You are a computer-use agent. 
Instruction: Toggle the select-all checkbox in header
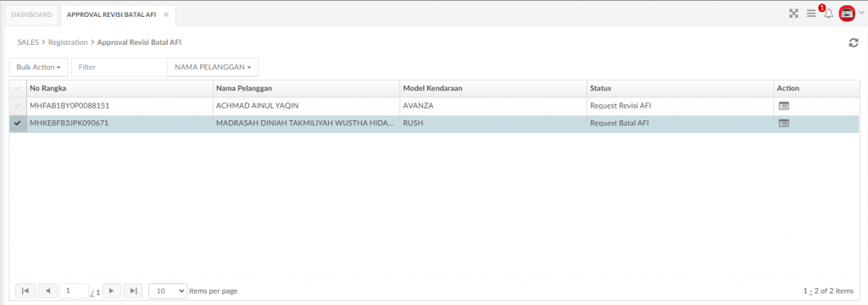point(18,89)
